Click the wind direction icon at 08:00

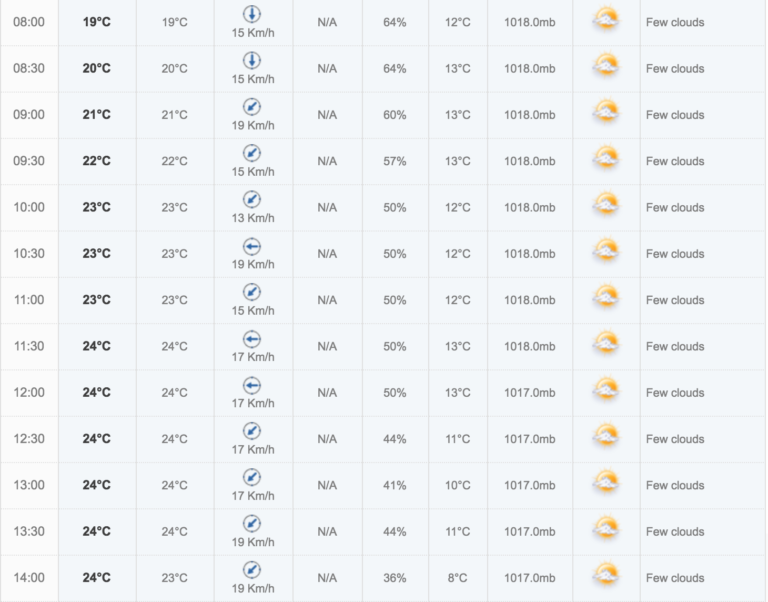pos(252,14)
